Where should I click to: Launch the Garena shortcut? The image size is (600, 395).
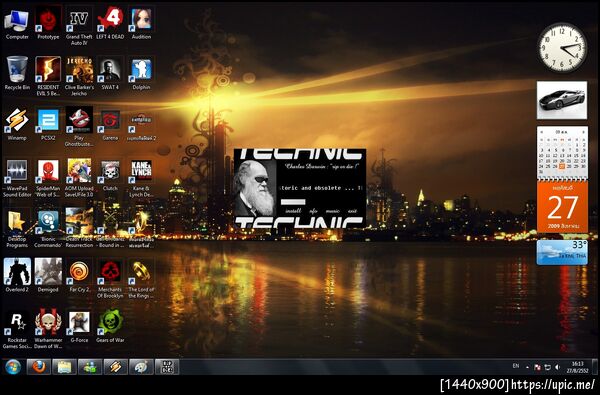click(x=110, y=124)
